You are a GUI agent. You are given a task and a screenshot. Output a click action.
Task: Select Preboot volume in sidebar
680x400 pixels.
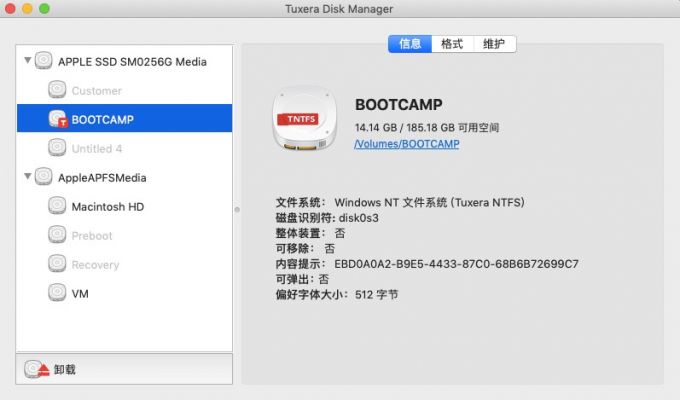click(x=92, y=236)
